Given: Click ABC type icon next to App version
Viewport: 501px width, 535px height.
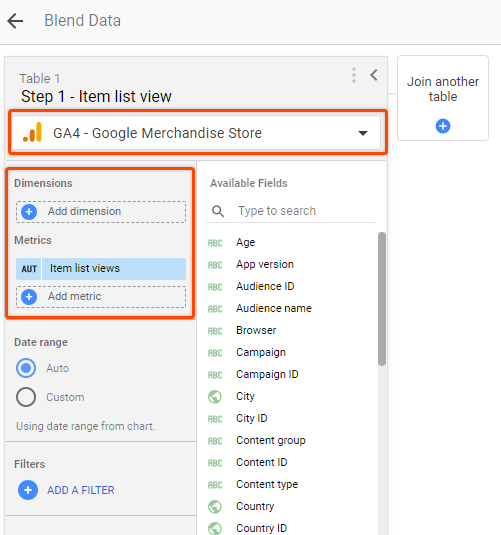Looking at the screenshot, I should pyautogui.click(x=215, y=265).
